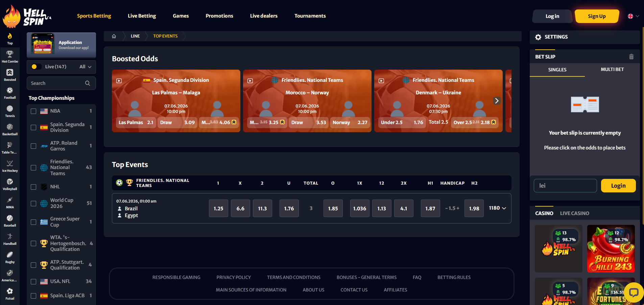Viewport: 644px width, 305px height.
Task: Open Burning Chilli 243 game thumbnail
Action: (611, 249)
